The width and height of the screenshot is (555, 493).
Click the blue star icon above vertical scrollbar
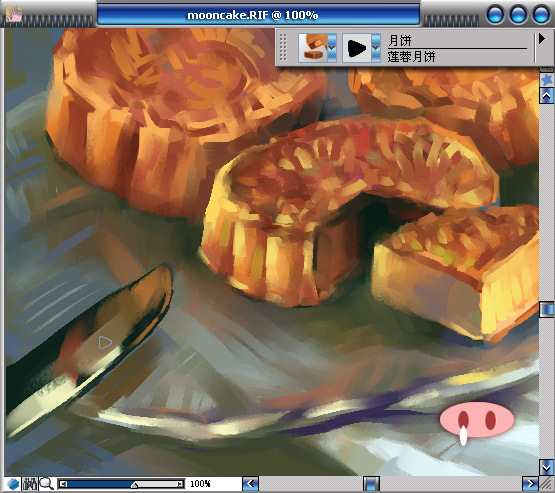[547, 79]
